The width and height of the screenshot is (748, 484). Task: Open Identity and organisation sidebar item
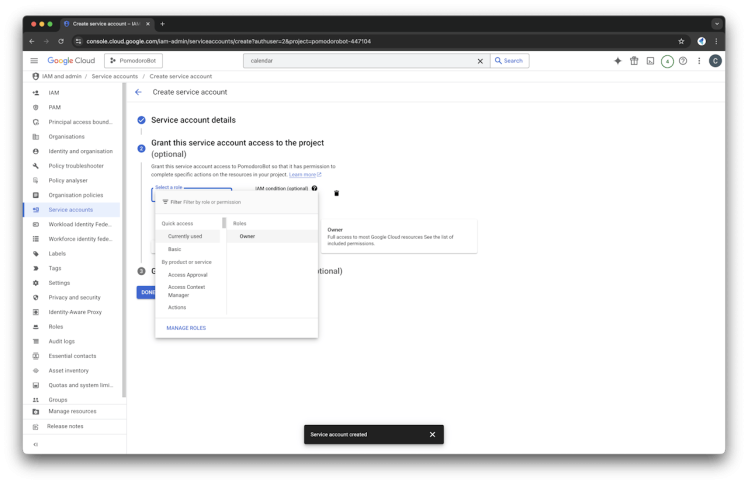72,151
